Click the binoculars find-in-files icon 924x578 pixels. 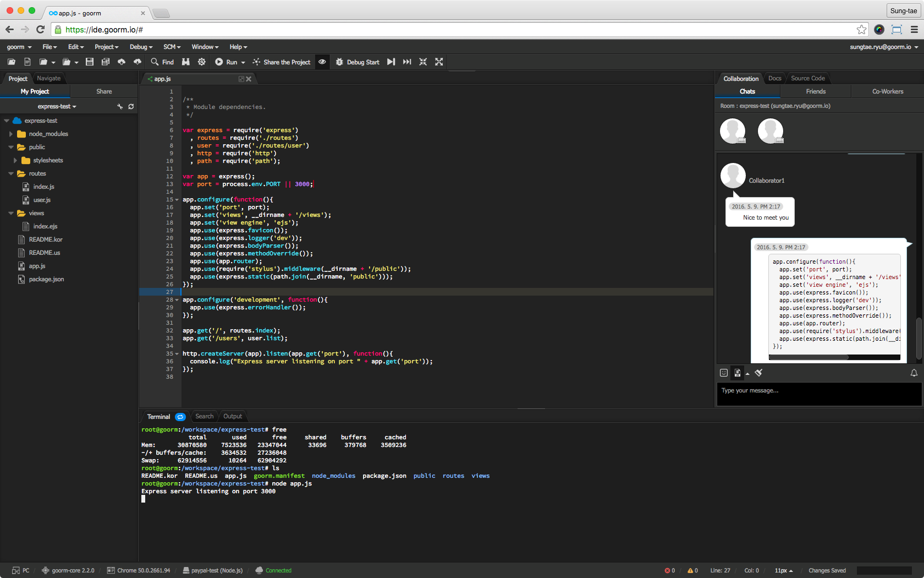click(186, 62)
